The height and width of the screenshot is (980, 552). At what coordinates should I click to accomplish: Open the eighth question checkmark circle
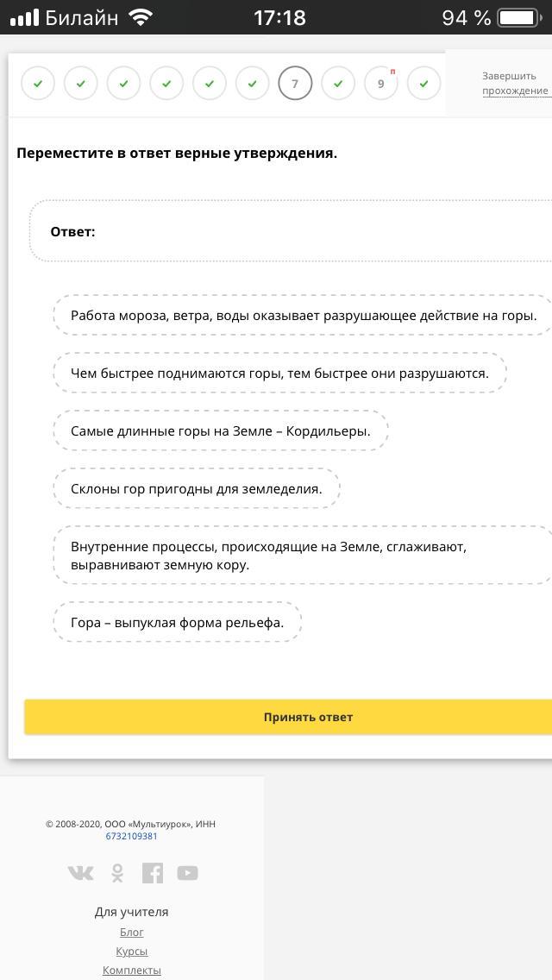click(x=338, y=84)
